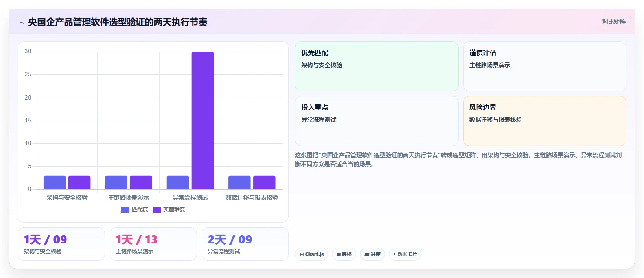Toggle the 匹配度 legend entry
The width and height of the screenshot is (644, 278).
135,209
